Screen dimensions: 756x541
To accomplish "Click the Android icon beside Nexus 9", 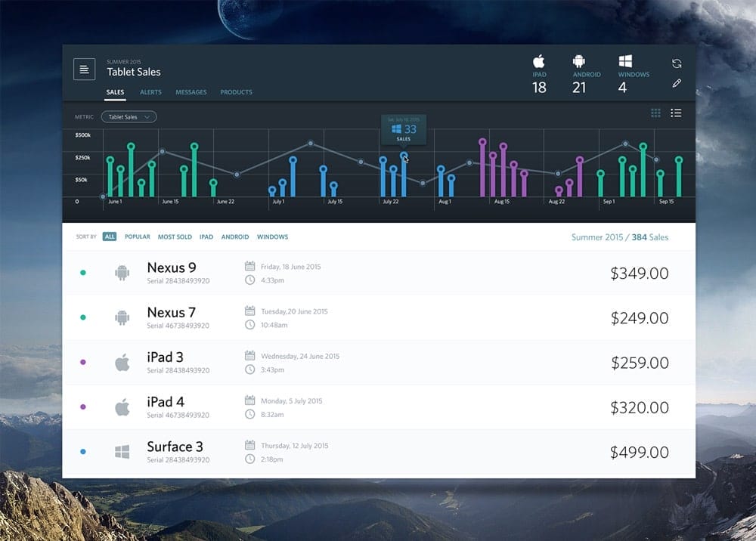I will coord(122,273).
